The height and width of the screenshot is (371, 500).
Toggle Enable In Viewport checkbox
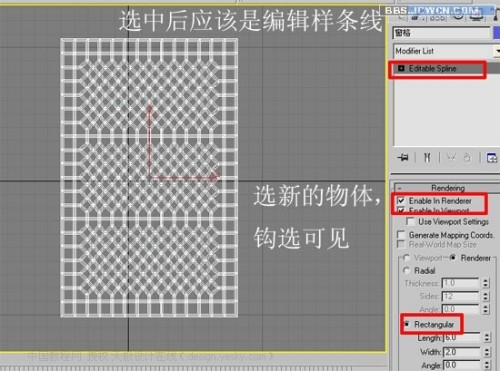pos(401,211)
